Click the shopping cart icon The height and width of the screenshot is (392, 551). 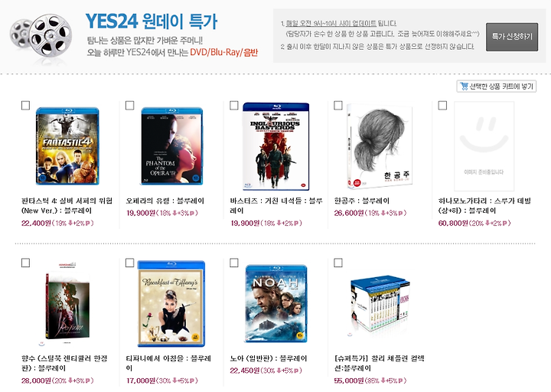[x=464, y=87]
